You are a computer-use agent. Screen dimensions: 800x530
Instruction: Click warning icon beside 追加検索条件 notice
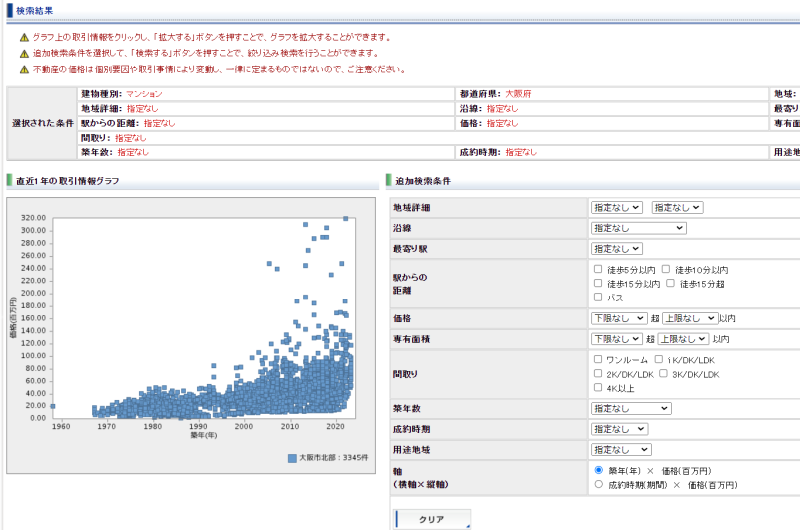pyautogui.click(x=24, y=53)
